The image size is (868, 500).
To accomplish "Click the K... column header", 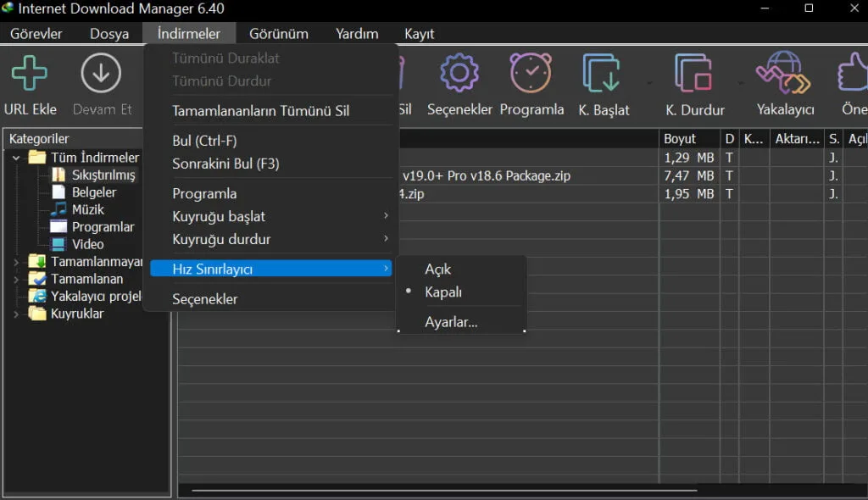I will (754, 138).
